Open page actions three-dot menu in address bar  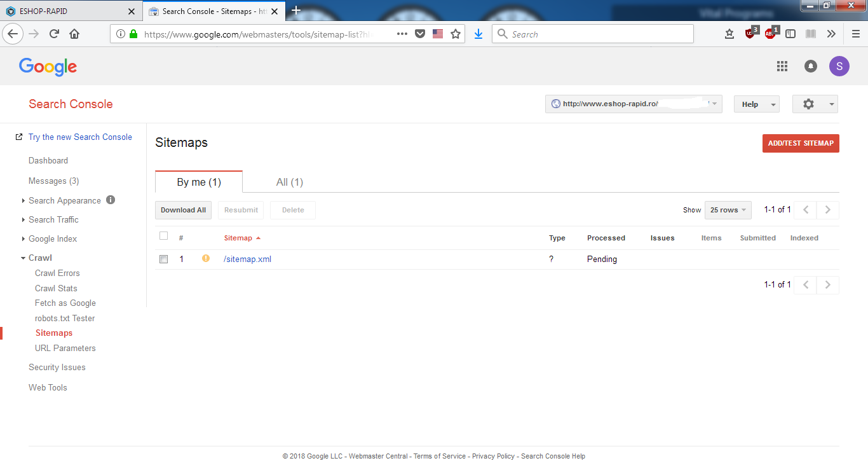(x=402, y=34)
